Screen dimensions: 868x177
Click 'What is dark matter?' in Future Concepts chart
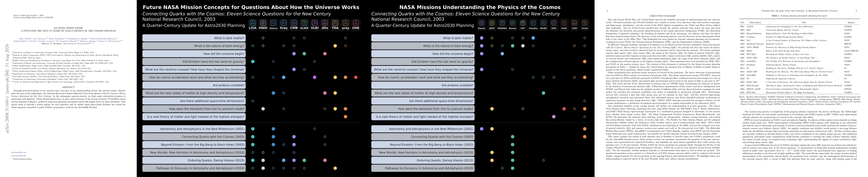coord(194,38)
